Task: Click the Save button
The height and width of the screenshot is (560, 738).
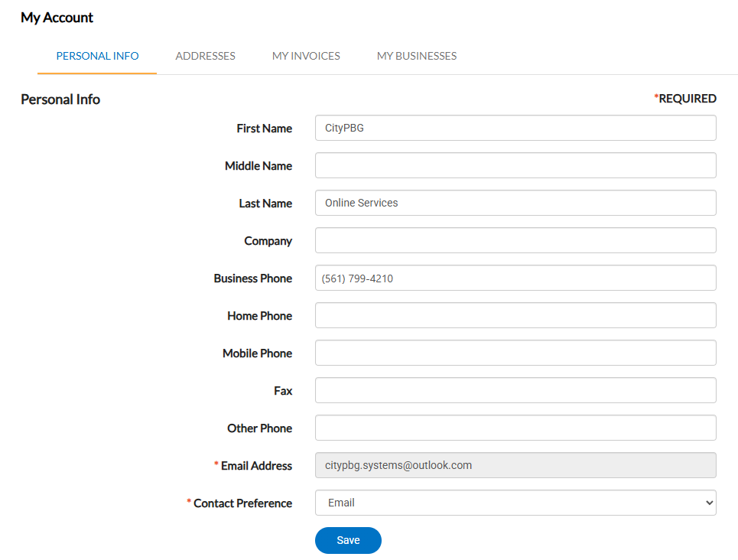Action: (348, 540)
